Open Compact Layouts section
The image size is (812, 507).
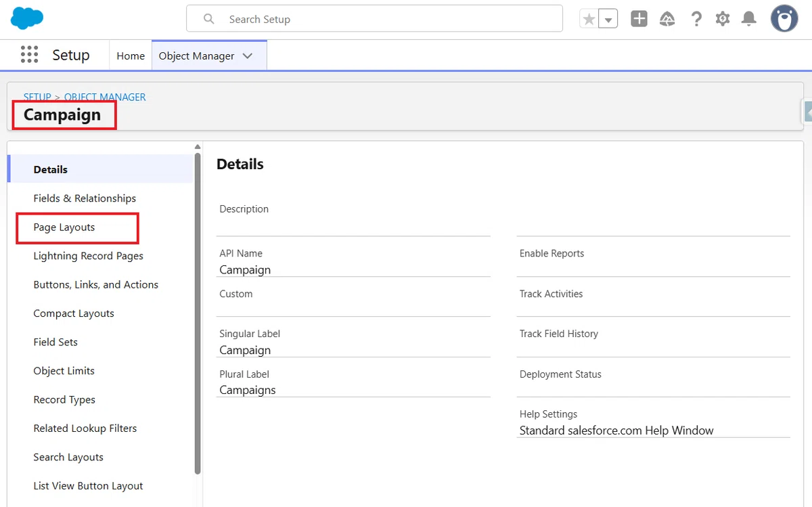tap(74, 313)
